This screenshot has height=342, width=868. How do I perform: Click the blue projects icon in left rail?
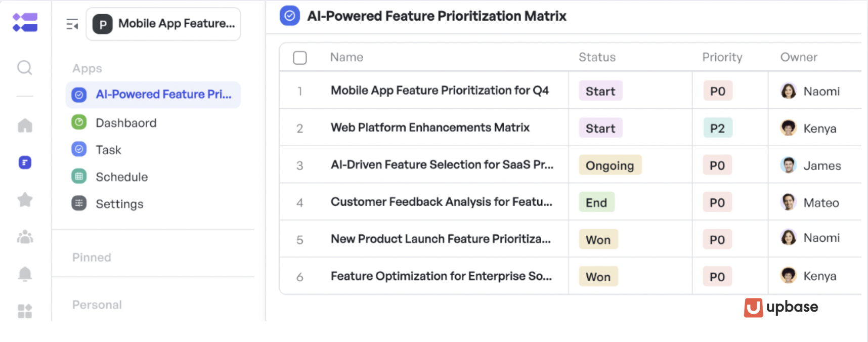click(x=25, y=162)
